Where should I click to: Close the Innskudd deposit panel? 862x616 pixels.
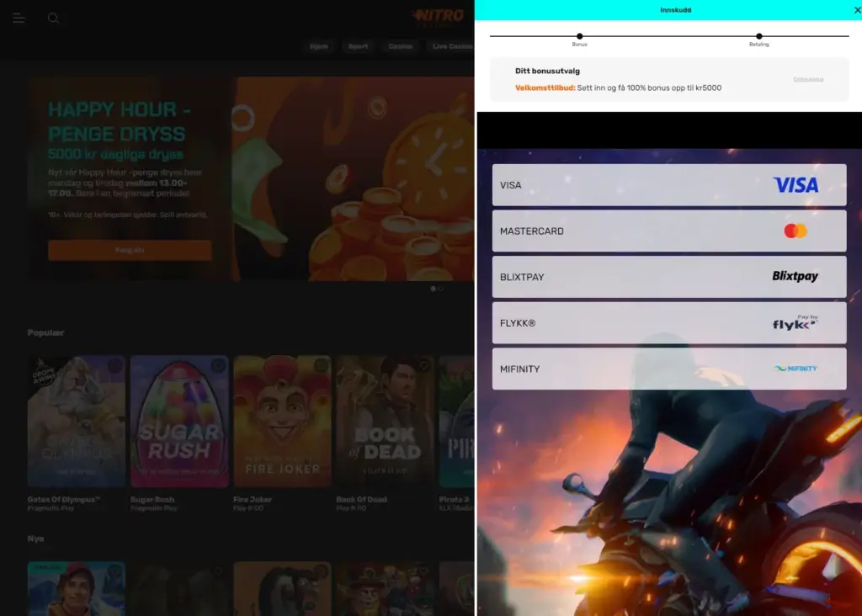point(856,10)
